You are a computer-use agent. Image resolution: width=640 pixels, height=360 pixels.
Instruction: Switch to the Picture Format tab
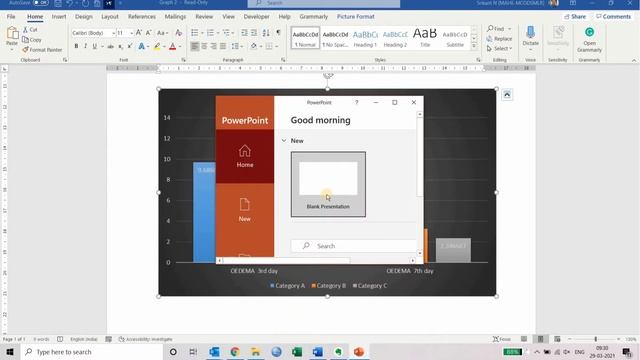[x=356, y=17]
